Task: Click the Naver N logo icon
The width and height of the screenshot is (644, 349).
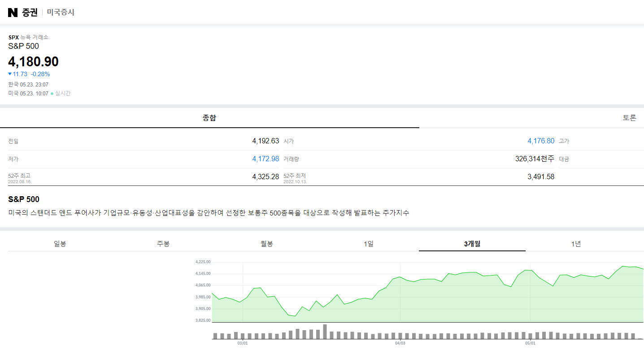Action: 13,13
